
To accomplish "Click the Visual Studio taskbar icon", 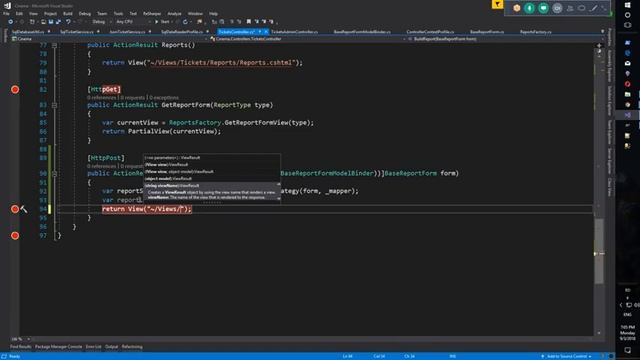I will (x=628, y=115).
